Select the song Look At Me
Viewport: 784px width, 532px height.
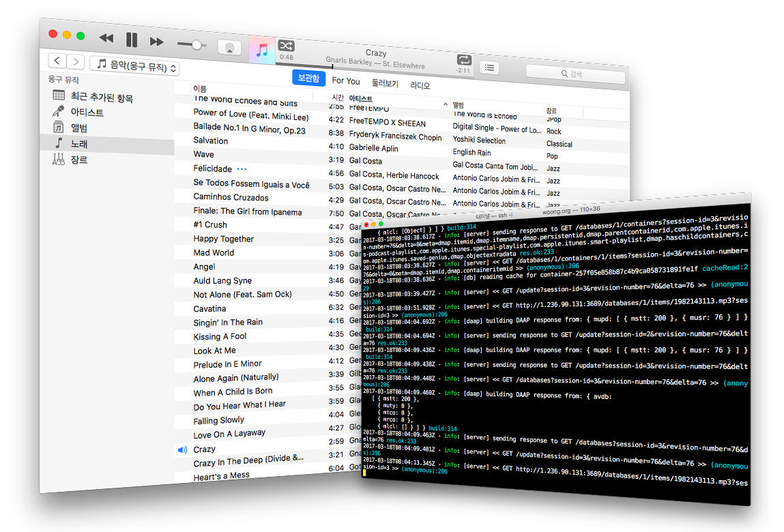point(214,351)
